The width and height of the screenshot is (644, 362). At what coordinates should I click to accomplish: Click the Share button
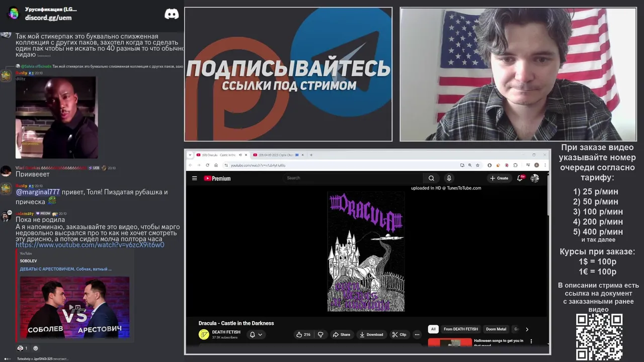click(341, 334)
